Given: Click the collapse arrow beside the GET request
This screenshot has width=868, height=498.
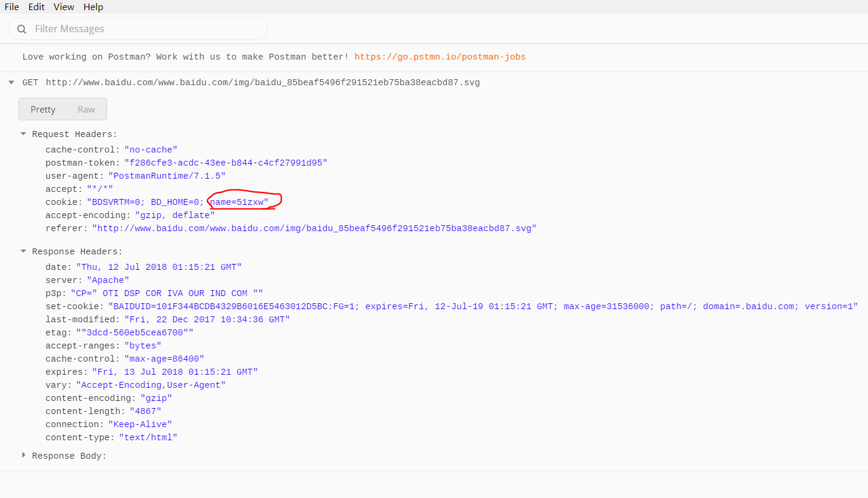Looking at the screenshot, I should 11,82.
